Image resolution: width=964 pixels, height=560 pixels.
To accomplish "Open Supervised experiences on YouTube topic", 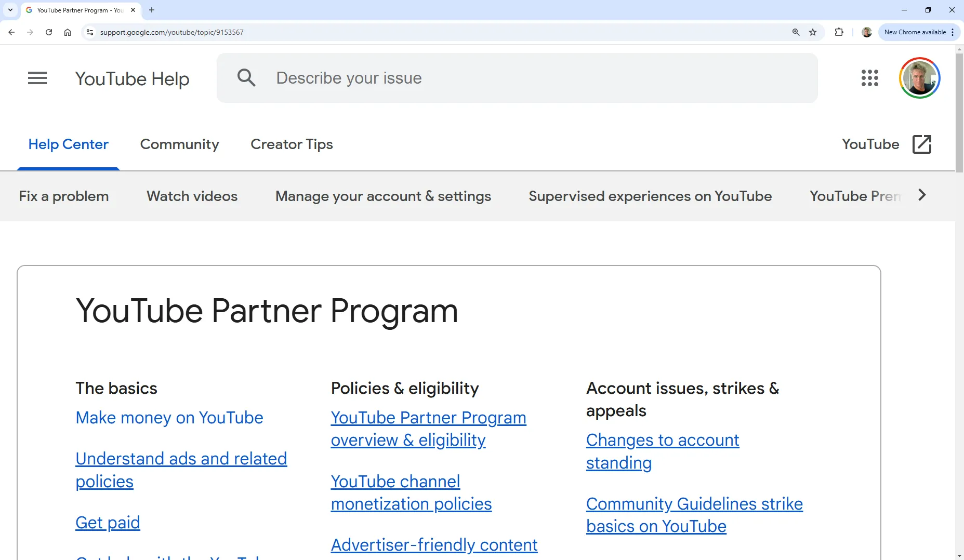I will click(x=650, y=196).
